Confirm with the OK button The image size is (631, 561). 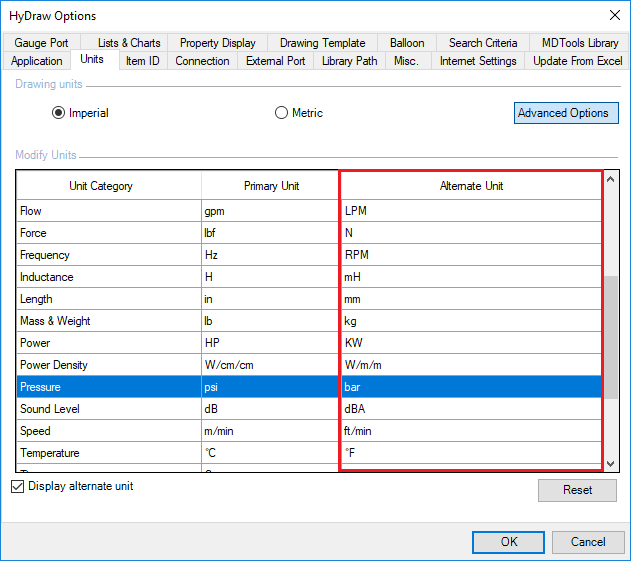(509, 542)
